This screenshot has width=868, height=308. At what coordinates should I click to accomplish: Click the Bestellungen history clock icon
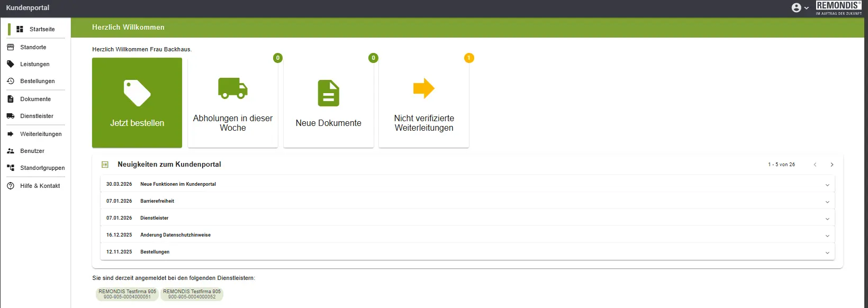coord(10,81)
